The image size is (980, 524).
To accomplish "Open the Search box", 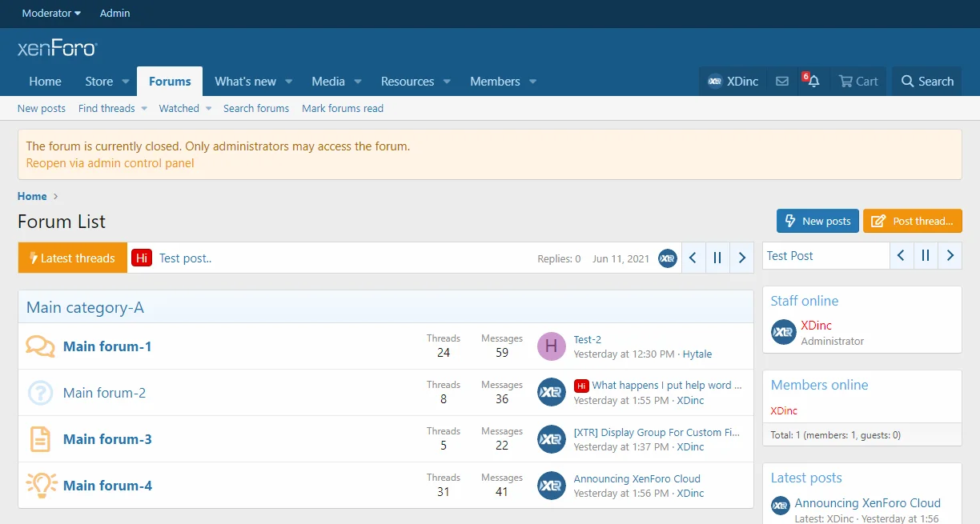I will click(x=926, y=82).
